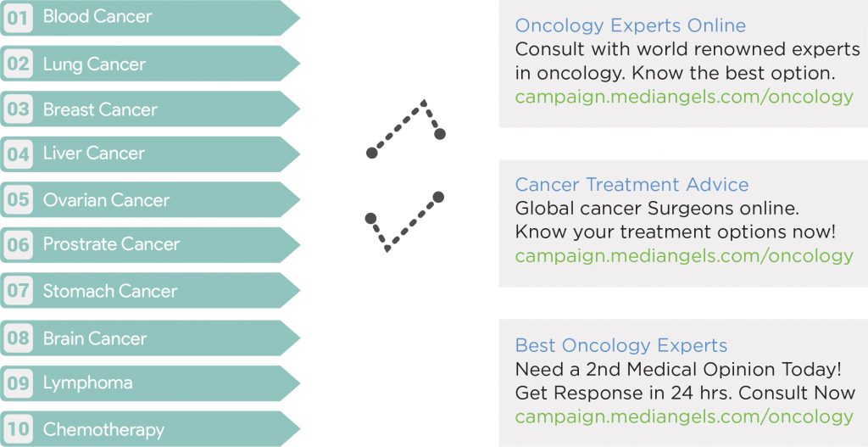Open the Best Oncology Experts headline
The width and height of the screenshot is (868, 447).
pyautogui.click(x=621, y=345)
